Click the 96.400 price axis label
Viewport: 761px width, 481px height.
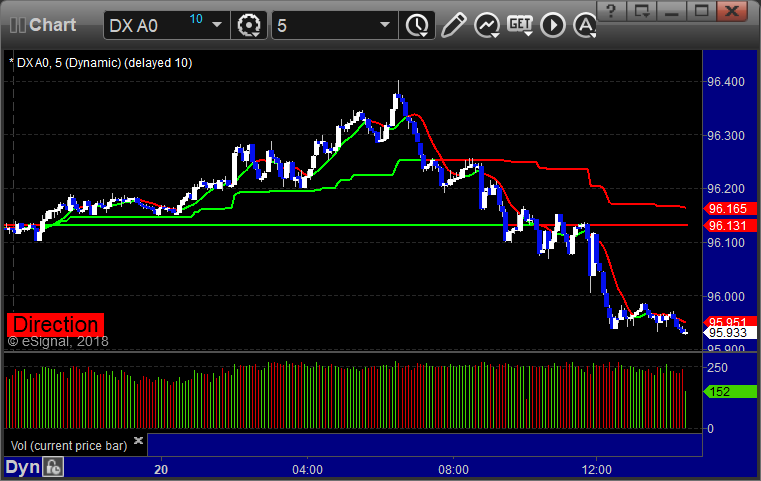726,82
